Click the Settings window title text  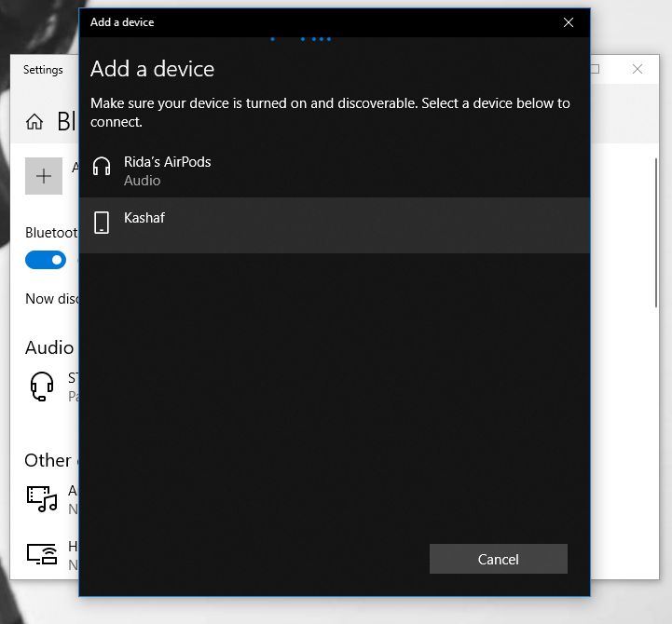pos(43,70)
